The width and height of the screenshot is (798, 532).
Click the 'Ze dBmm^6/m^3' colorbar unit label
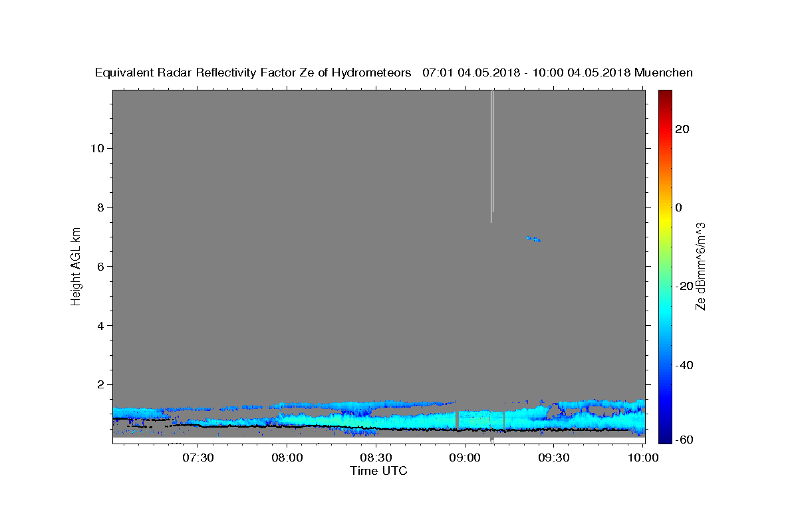700,266
